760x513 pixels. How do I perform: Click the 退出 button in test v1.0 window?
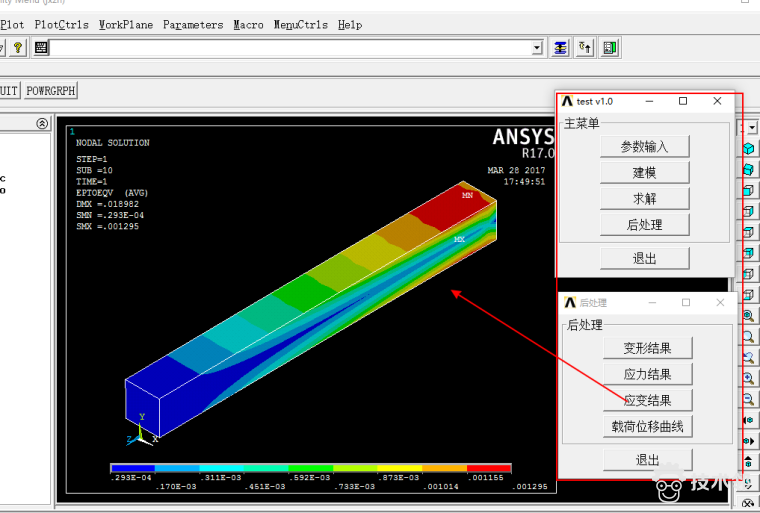(x=644, y=258)
